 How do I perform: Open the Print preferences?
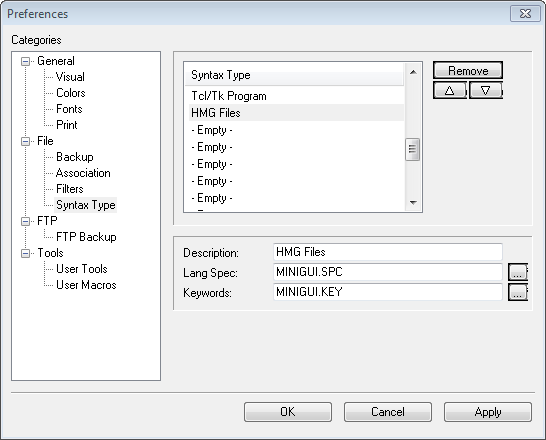(67, 125)
